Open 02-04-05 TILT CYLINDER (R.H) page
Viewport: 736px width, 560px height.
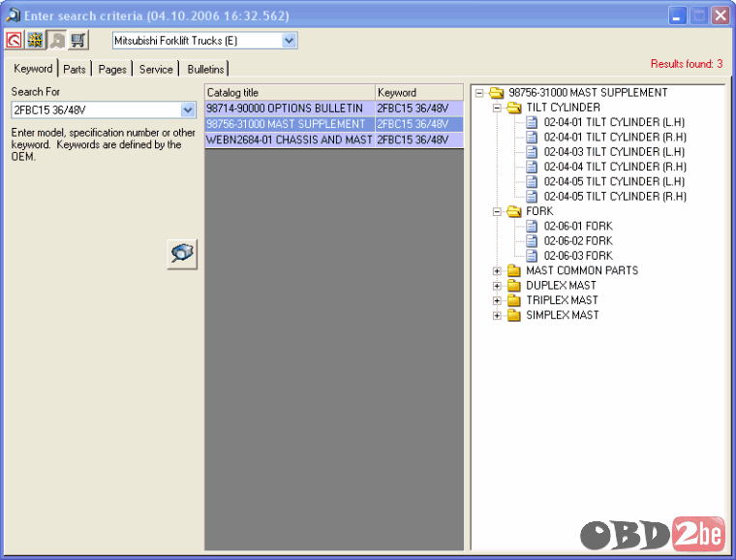(x=615, y=197)
